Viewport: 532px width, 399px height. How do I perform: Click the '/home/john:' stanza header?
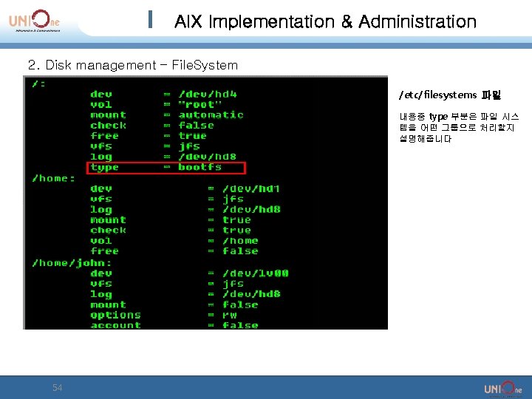(x=72, y=263)
